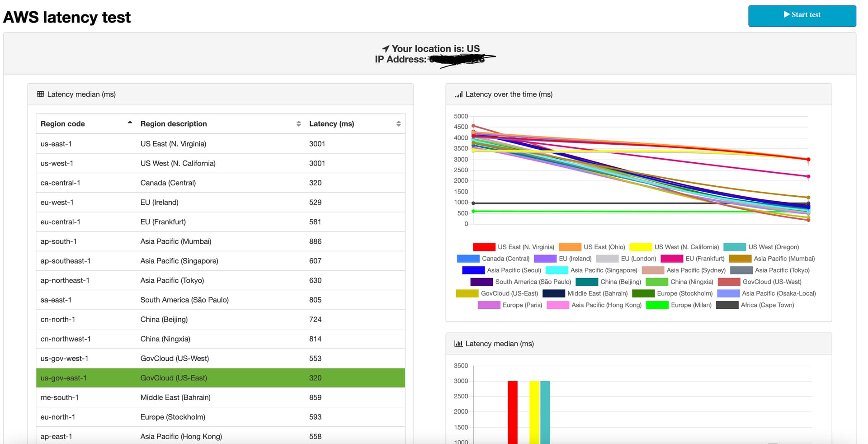Image resolution: width=868 pixels, height=444 pixels.
Task: Sort by Region code column header
Action: click(86, 124)
